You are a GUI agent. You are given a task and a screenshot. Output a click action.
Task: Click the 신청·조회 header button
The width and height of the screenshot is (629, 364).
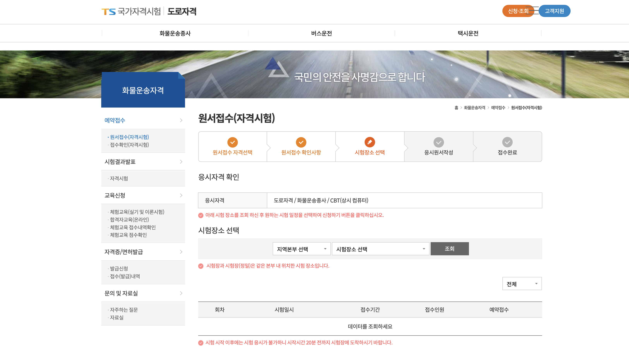coord(518,11)
